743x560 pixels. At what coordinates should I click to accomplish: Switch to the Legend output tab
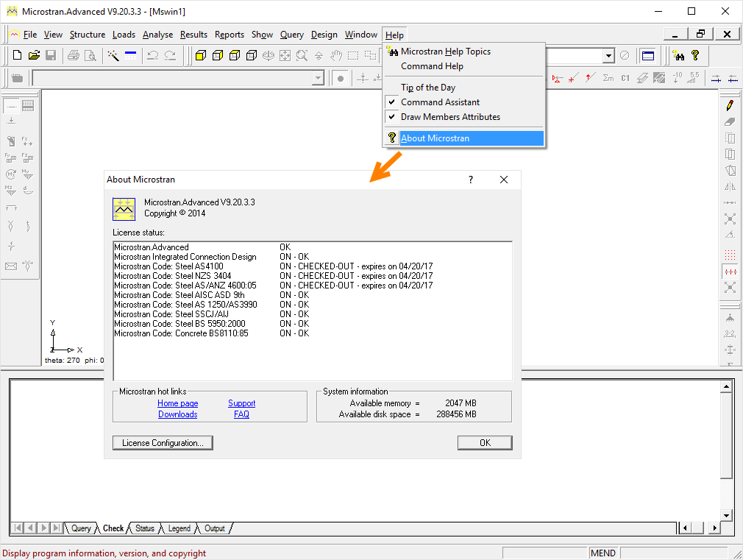coord(179,528)
